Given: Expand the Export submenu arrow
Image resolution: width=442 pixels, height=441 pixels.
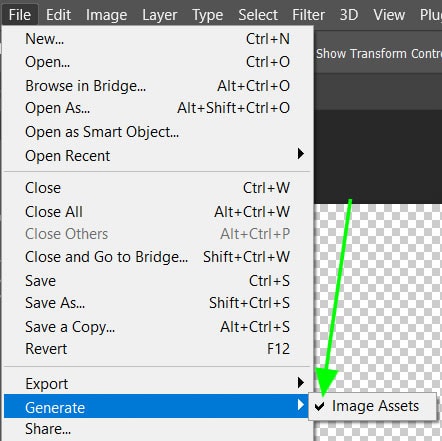Looking at the screenshot, I should 301,383.
